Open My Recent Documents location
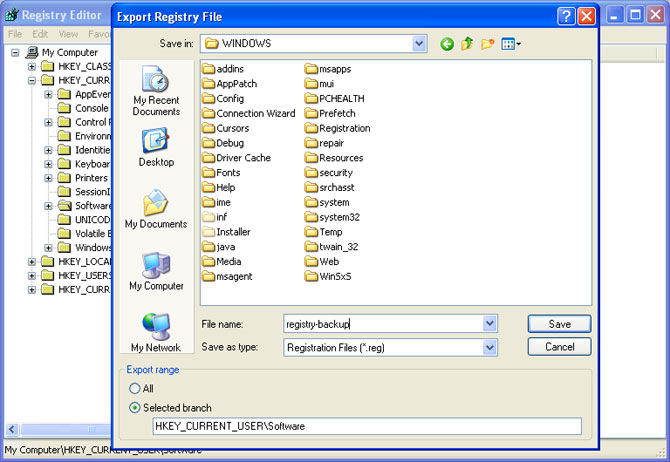The image size is (670, 462). click(x=156, y=91)
